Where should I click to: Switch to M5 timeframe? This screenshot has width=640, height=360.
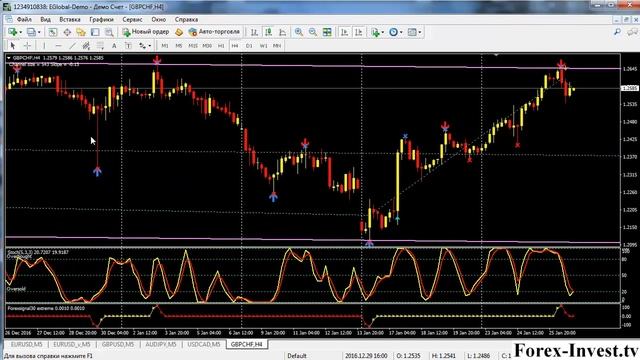tap(179, 46)
